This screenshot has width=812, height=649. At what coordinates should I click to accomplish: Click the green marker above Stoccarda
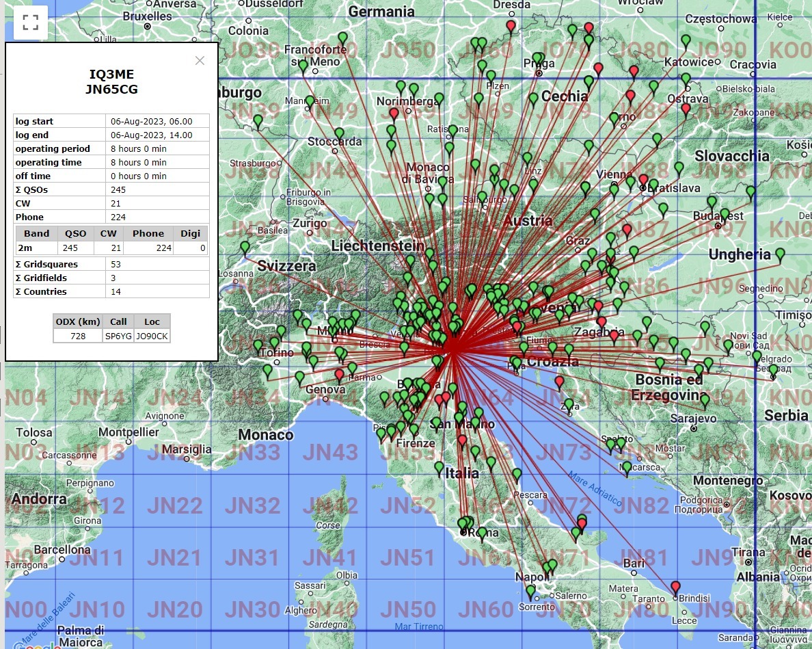(339, 135)
